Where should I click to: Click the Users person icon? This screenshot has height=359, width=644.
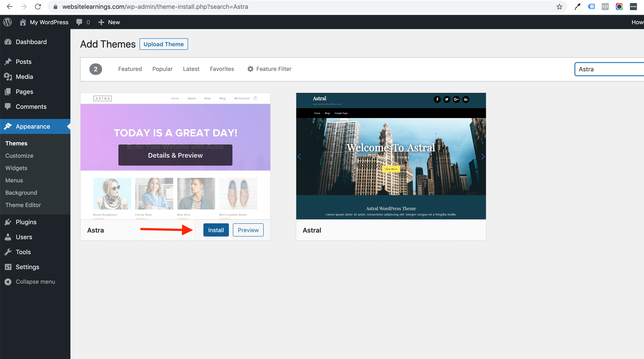point(8,237)
